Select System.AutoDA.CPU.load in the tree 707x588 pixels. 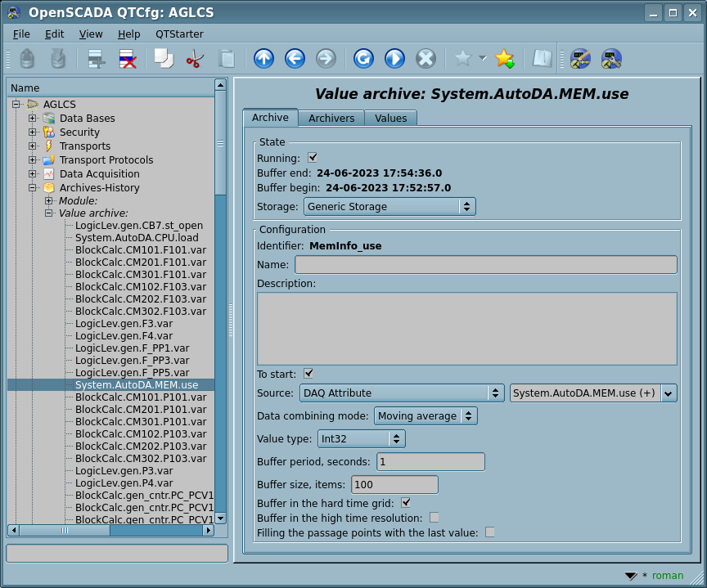coord(137,238)
